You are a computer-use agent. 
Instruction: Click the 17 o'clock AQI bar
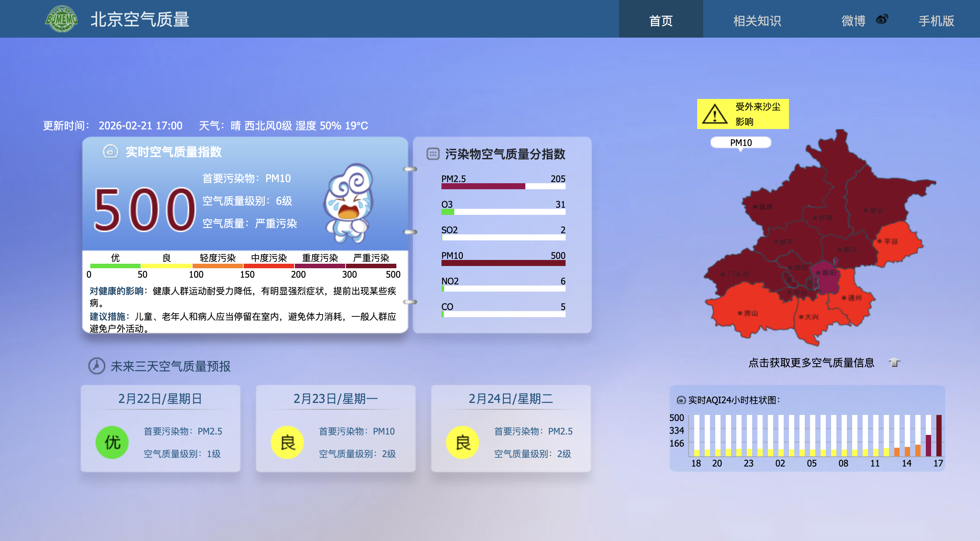[x=939, y=436]
